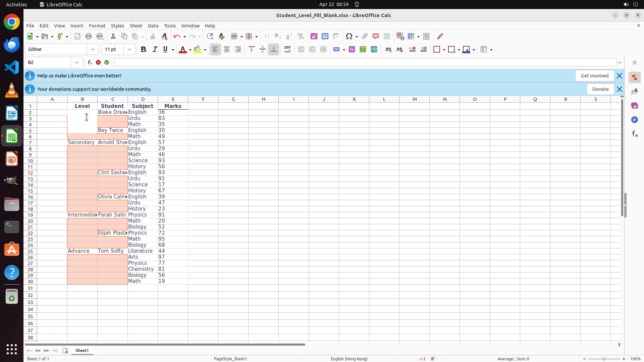Toggle Italic formatting
Screen dimensions: 644x362
[x=155, y=49]
